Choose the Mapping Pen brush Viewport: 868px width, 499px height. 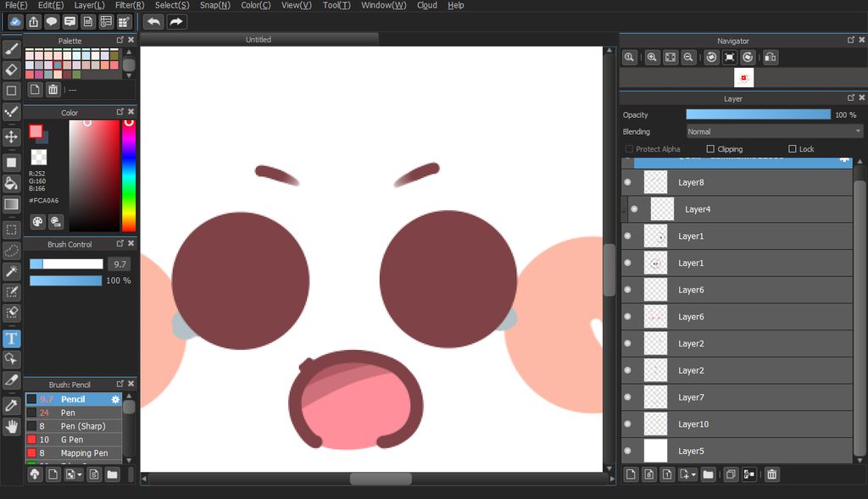[x=74, y=452]
